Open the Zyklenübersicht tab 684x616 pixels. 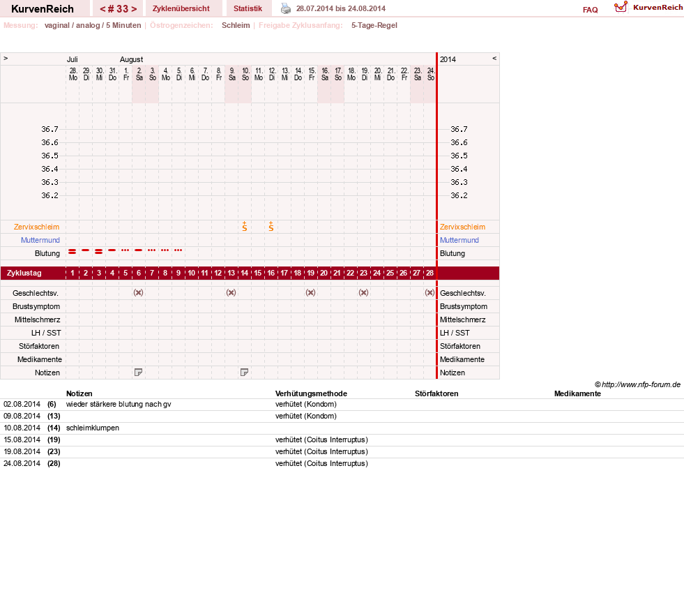pos(181,8)
